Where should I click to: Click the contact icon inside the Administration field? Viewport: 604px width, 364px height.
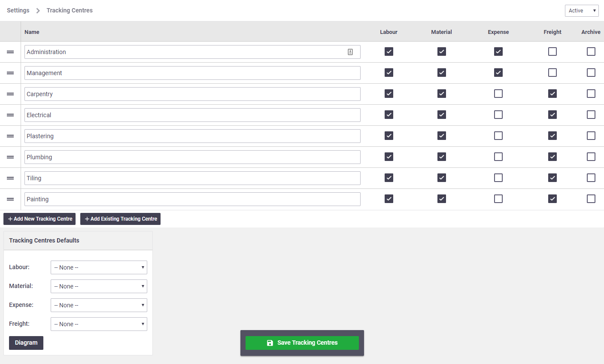[x=350, y=52]
